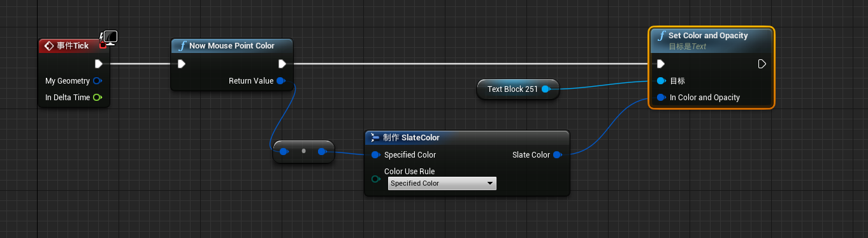The width and height of the screenshot is (868, 238).
Task: Click the reroute node center dot
Action: (303, 151)
